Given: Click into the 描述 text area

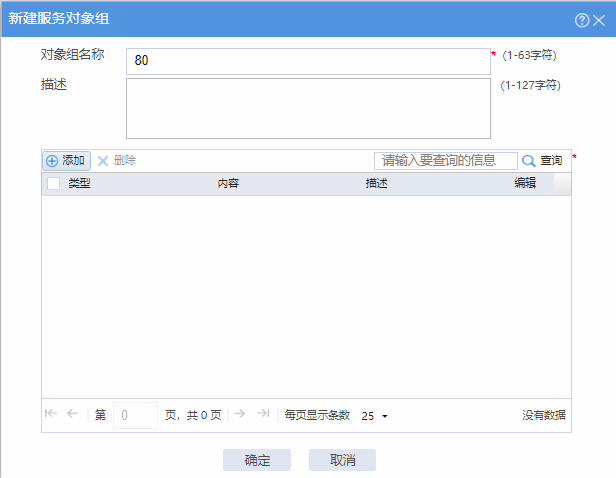Looking at the screenshot, I should [308, 108].
